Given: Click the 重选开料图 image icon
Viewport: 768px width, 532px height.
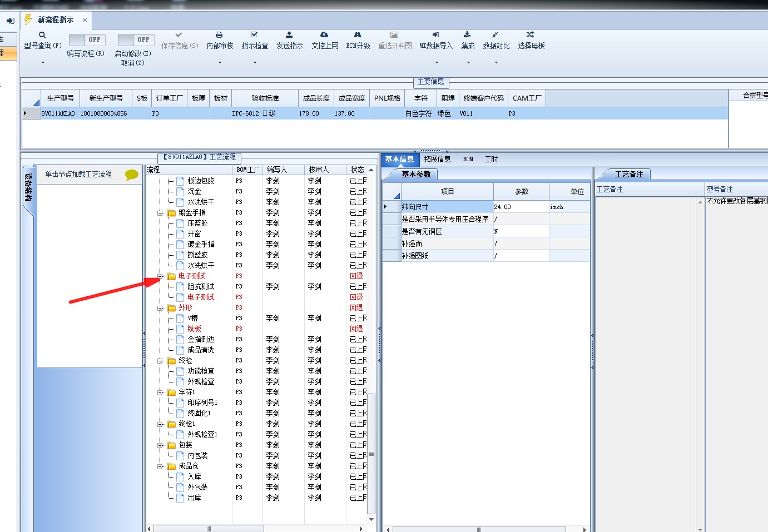Looking at the screenshot, I should click(x=394, y=35).
